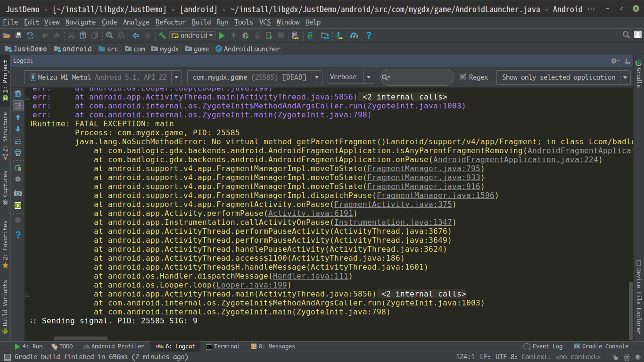This screenshot has width=644, height=362.
Task: Open the Gradle Console button
Action: point(601,346)
